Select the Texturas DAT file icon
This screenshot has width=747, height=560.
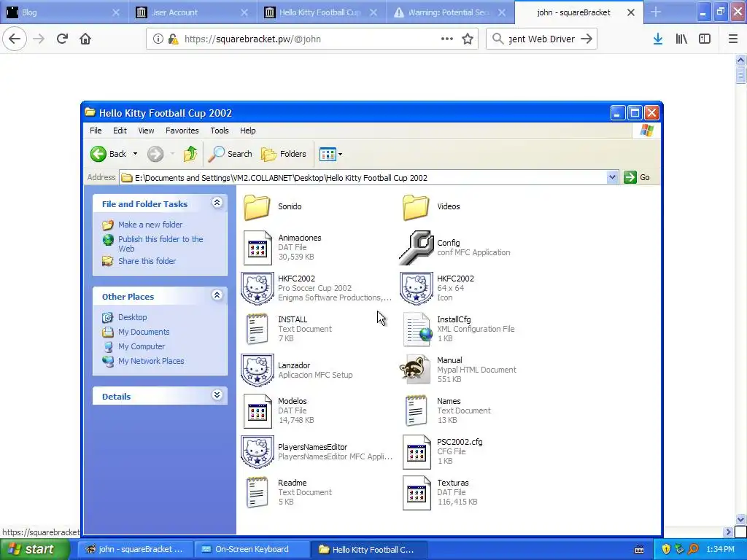[x=417, y=493]
